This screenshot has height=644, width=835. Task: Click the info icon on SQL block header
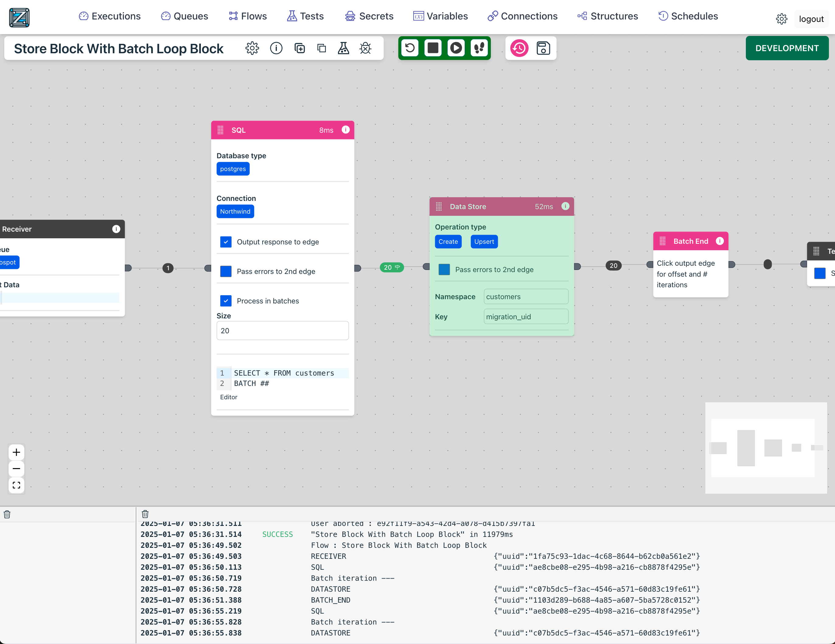tap(345, 130)
